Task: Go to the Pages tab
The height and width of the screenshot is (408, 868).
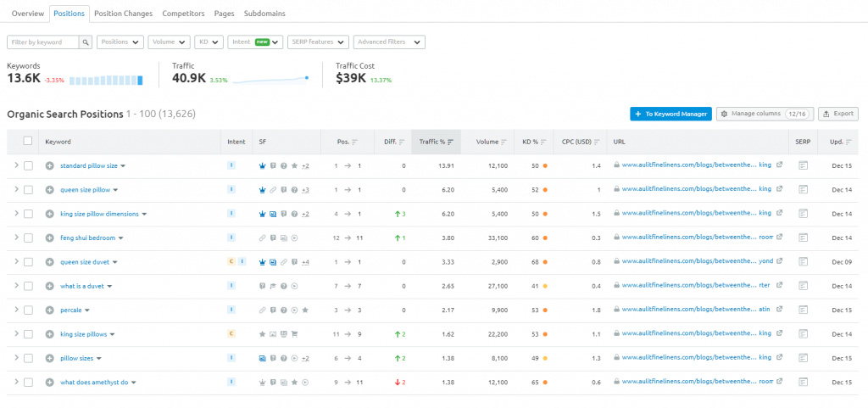Action: (x=224, y=14)
